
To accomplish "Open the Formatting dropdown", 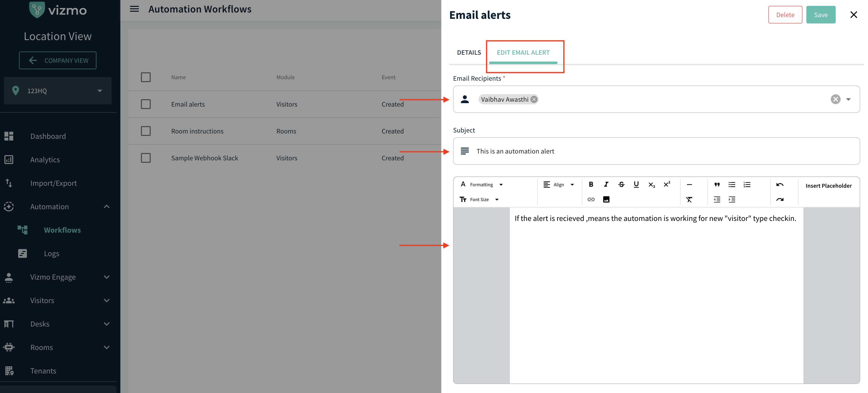I will point(482,184).
